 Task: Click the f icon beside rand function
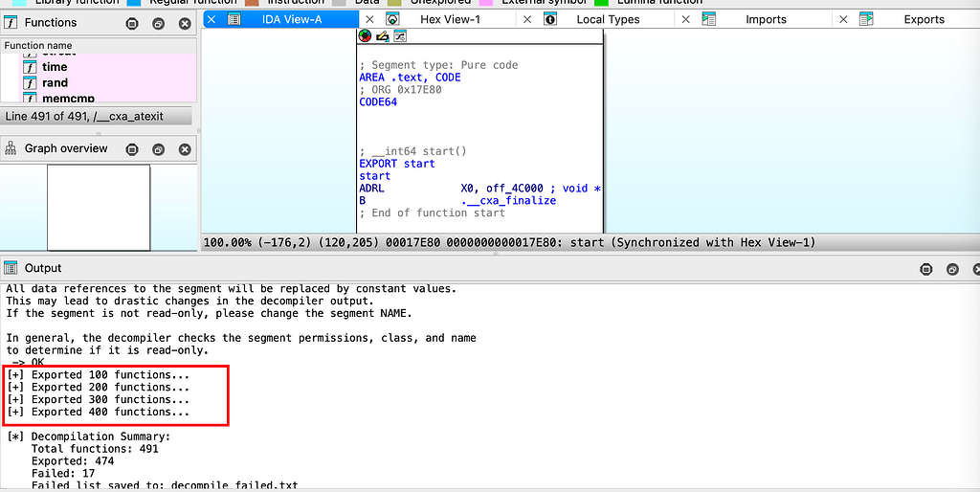(30, 83)
